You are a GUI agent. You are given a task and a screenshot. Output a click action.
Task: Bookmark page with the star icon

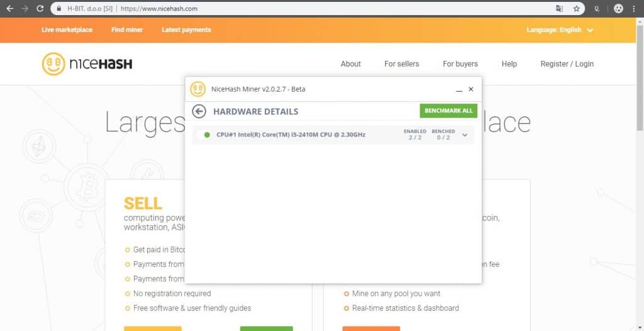pos(577,9)
